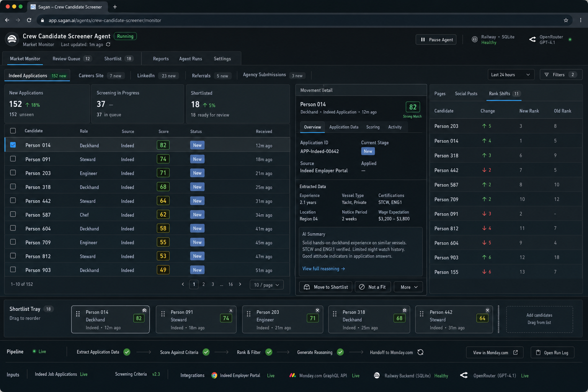Click the refresh icon beside Last updated

[108, 44]
